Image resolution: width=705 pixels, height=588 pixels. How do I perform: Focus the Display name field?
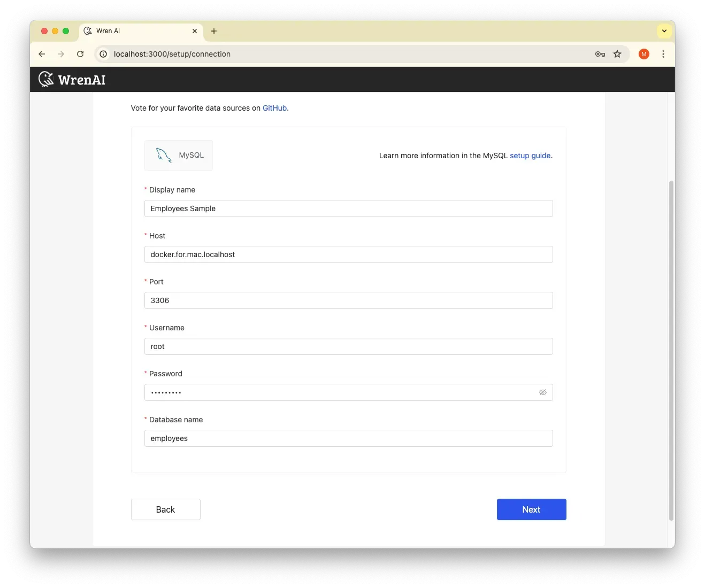pos(349,208)
